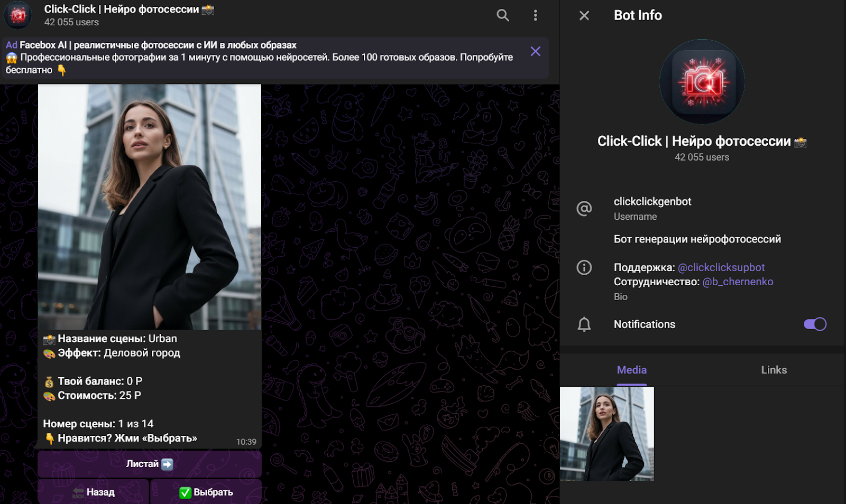846x504 pixels.
Task: Open the chat search magnifier icon
Action: (x=502, y=15)
